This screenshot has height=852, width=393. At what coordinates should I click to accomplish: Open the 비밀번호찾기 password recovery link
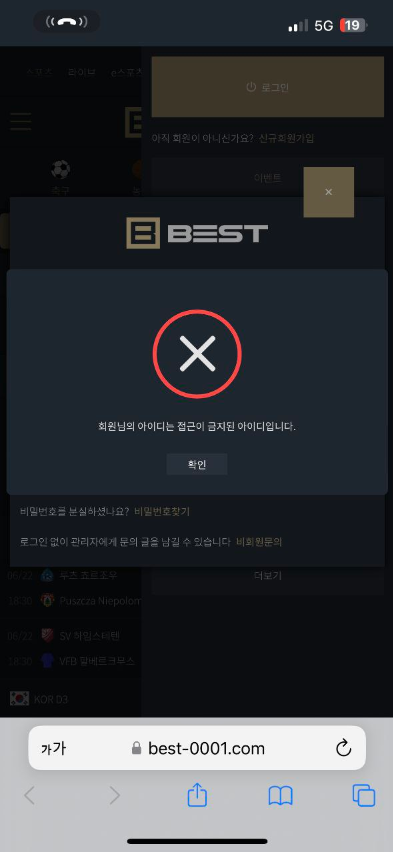162,511
